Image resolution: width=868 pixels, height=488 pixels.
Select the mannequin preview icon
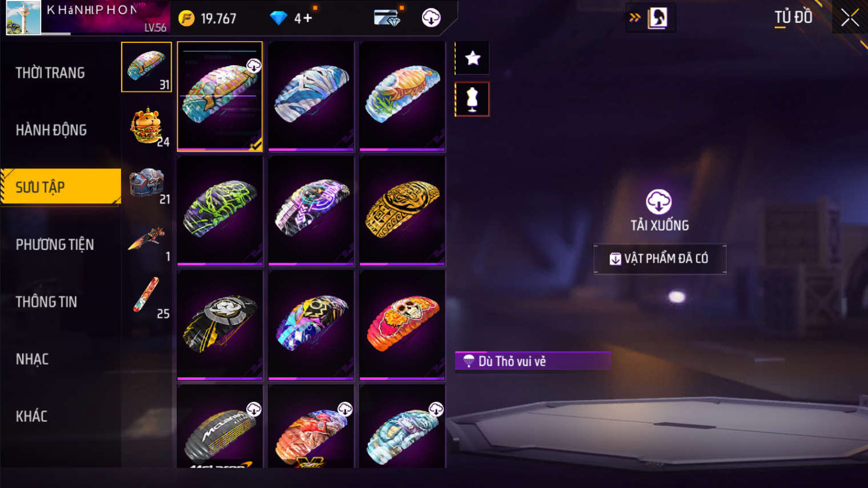pyautogui.click(x=472, y=99)
